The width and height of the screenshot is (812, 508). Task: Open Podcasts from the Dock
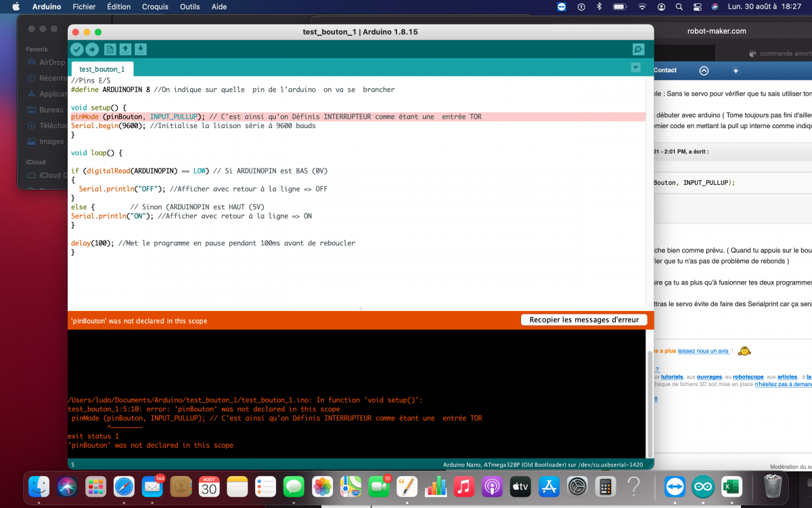click(x=492, y=486)
